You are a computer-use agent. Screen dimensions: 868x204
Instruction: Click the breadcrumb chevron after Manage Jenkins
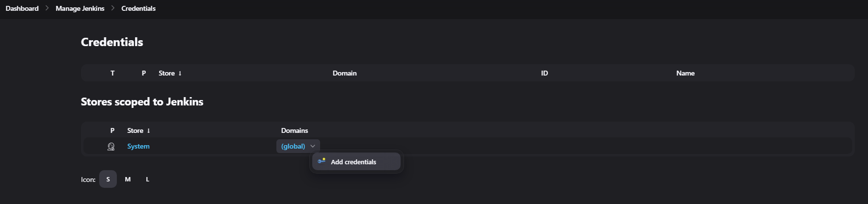(113, 8)
